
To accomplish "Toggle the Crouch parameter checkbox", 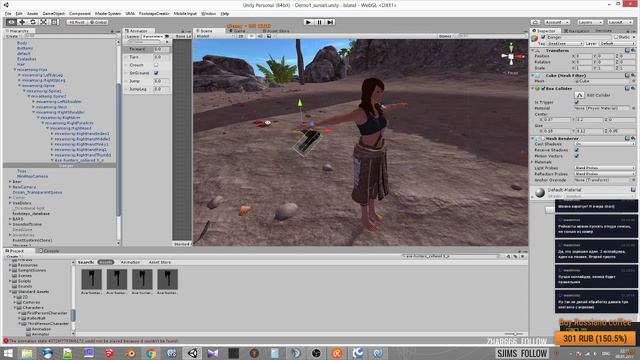I will (156, 65).
